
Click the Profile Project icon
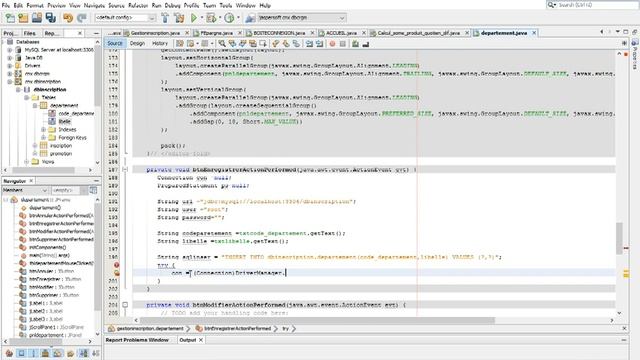point(229,18)
